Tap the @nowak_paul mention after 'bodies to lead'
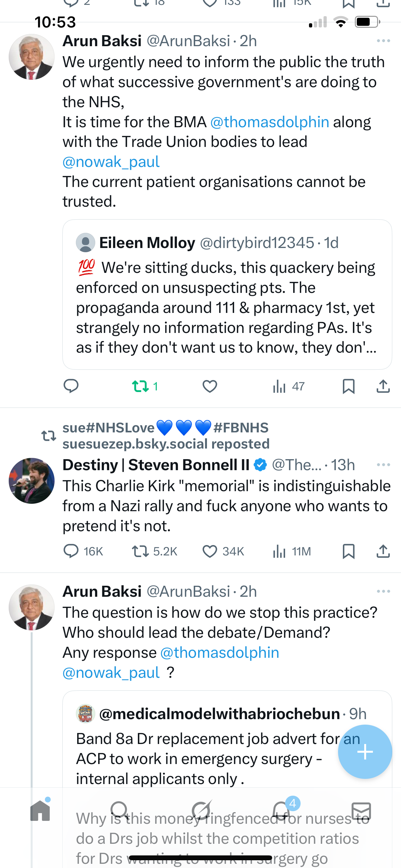Image resolution: width=401 pixels, height=868 pixels. (x=111, y=162)
